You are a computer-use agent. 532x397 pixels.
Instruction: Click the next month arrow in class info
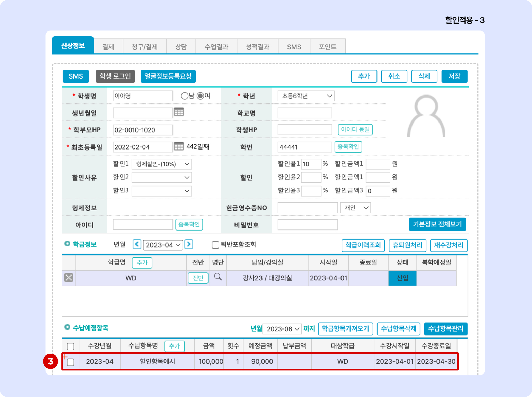(189, 244)
